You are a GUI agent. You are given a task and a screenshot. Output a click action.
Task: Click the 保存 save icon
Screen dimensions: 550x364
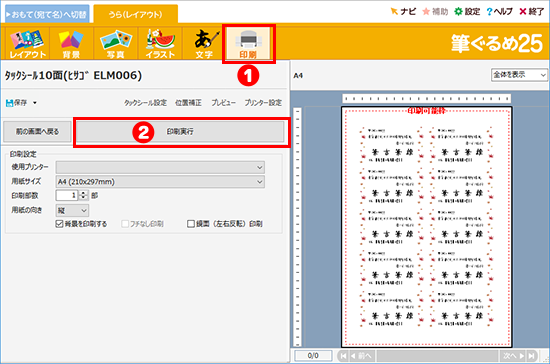click(x=16, y=103)
